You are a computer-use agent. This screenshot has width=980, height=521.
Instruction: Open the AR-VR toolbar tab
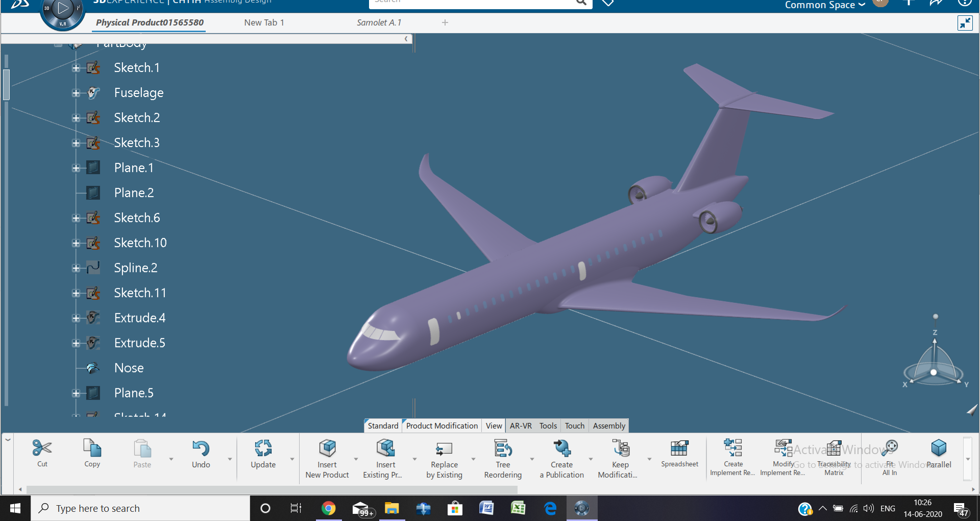(x=521, y=425)
